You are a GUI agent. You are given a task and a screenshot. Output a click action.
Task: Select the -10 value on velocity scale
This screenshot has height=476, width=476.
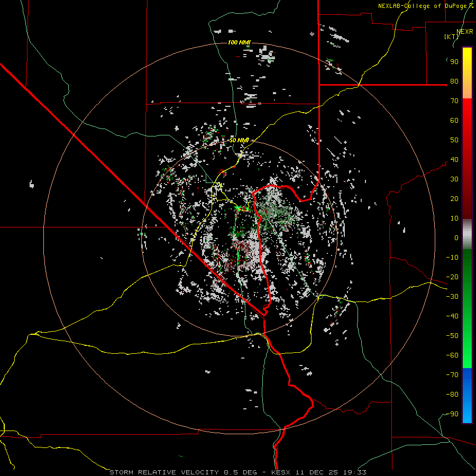[x=452, y=258]
